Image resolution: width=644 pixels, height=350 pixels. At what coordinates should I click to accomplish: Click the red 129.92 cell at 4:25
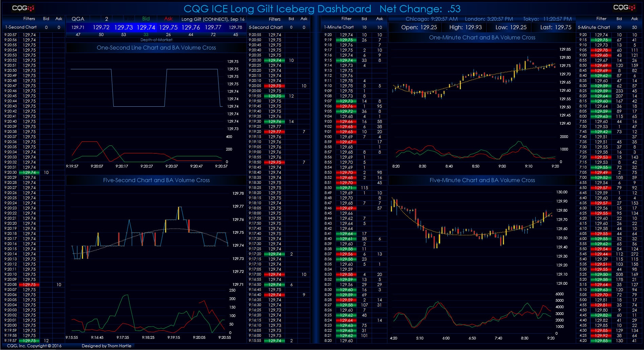[601, 335]
